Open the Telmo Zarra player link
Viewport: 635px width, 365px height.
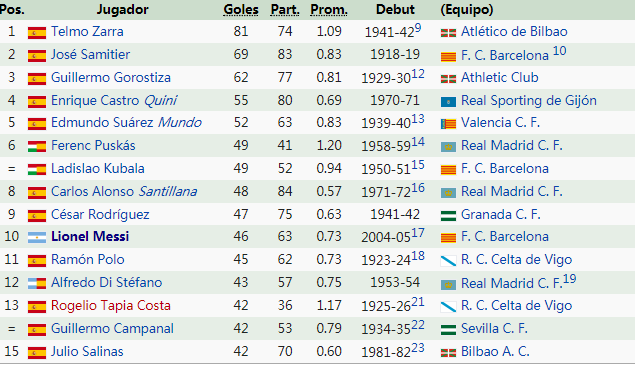(87, 32)
